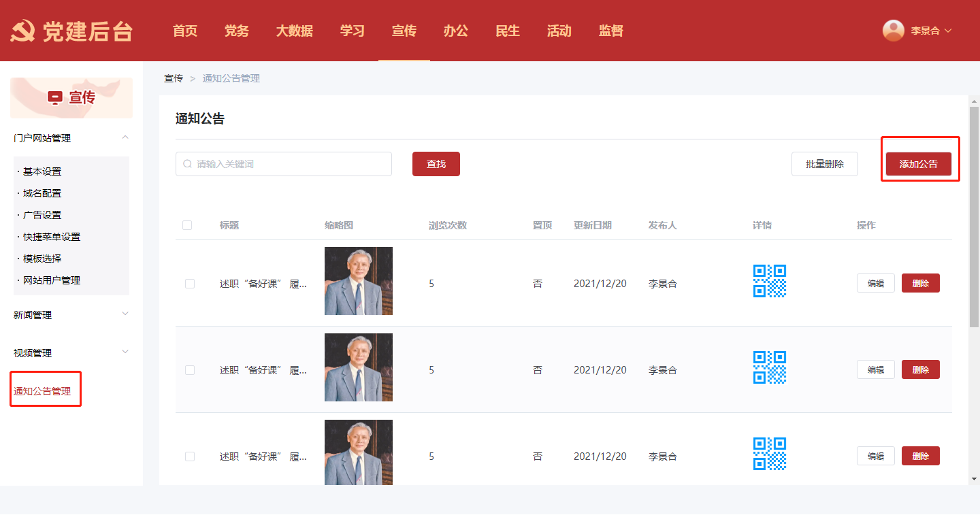
Task: Expand the 新闻管理 sidebar section
Action: (125, 314)
